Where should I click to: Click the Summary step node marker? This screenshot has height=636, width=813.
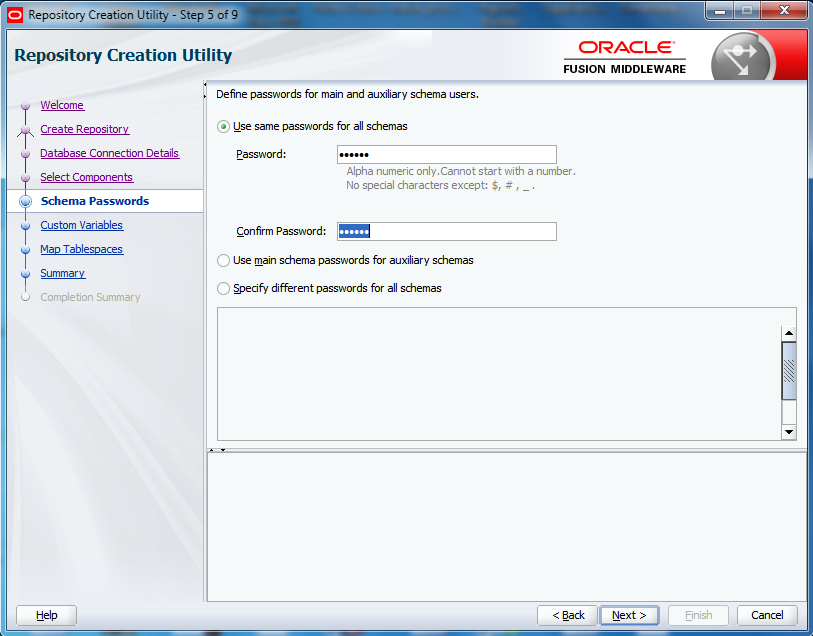(25, 274)
